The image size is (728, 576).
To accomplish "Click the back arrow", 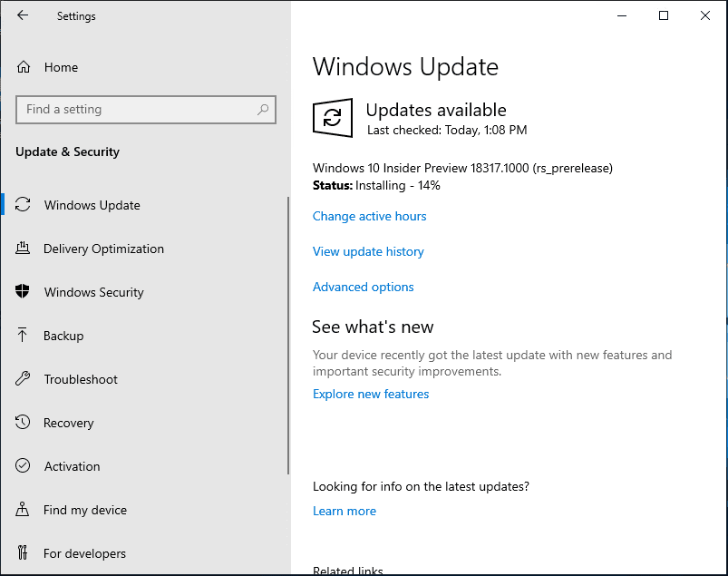I will tap(23, 15).
